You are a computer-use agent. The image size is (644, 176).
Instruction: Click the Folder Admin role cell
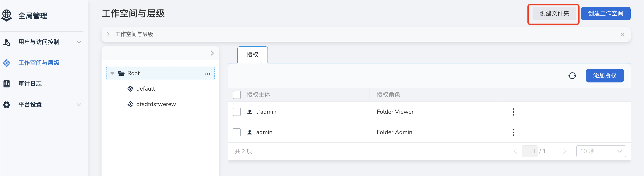[394, 132]
